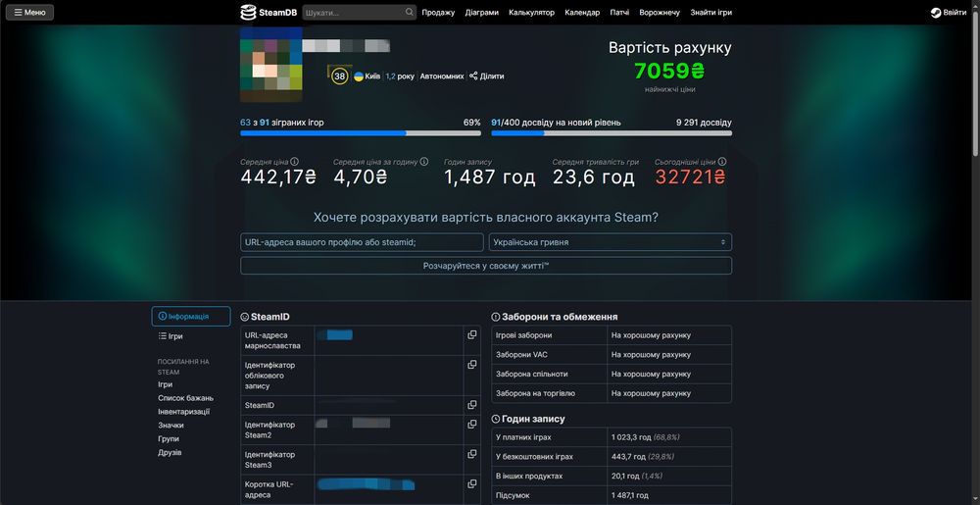This screenshot has height=505, width=980.
Task: Copy the Ідентифікатор Steam2 value
Action: (x=472, y=425)
